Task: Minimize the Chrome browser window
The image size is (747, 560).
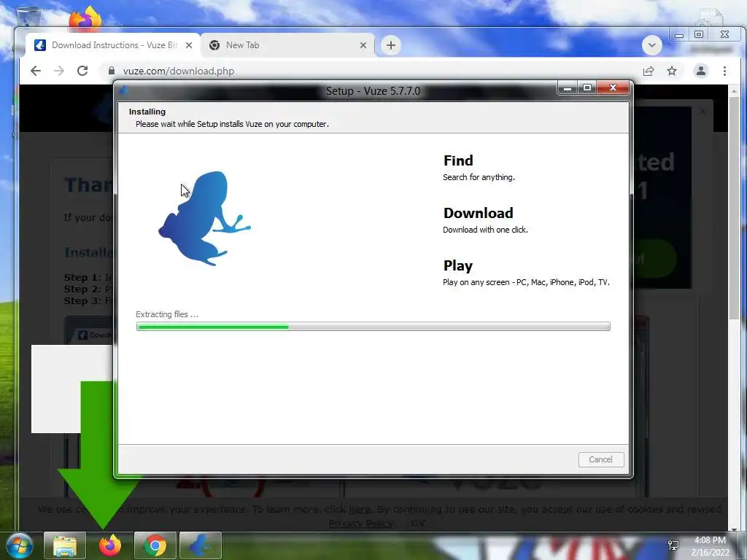Action: (x=679, y=35)
